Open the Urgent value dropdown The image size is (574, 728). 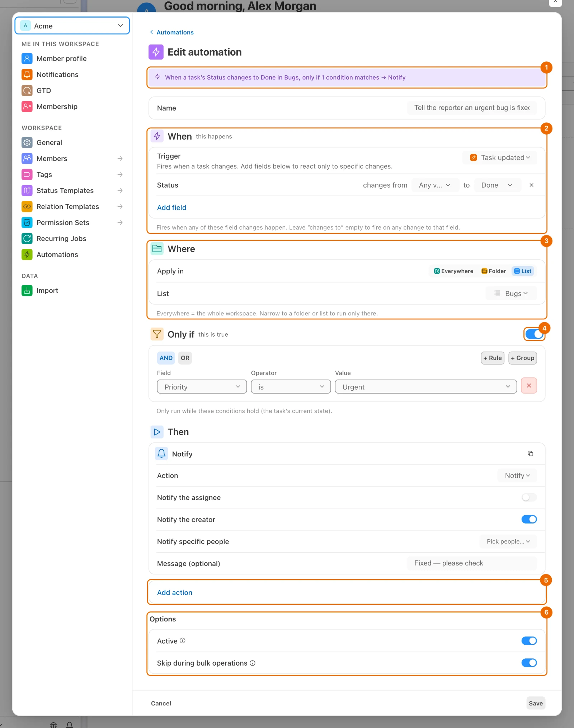(426, 387)
